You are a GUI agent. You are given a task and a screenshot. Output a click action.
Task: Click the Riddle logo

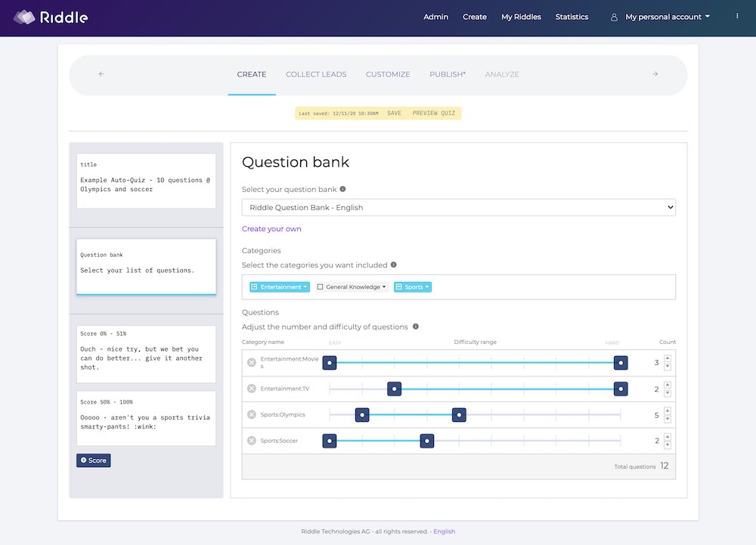(51, 17)
